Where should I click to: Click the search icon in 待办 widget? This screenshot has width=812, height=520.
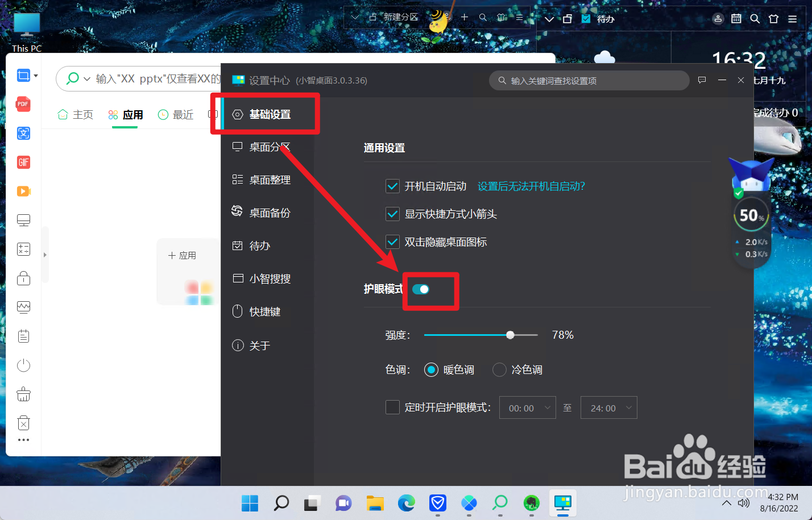pos(755,19)
